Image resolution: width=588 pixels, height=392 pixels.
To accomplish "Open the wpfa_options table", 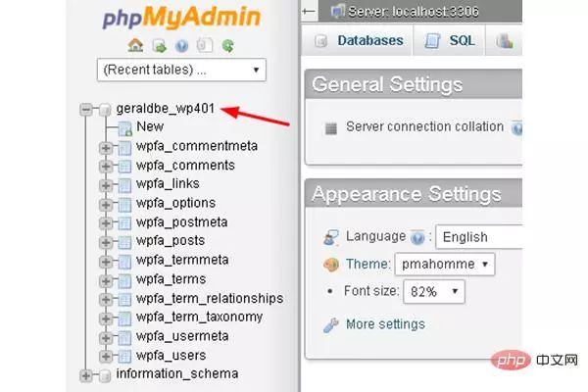I will 175,203.
